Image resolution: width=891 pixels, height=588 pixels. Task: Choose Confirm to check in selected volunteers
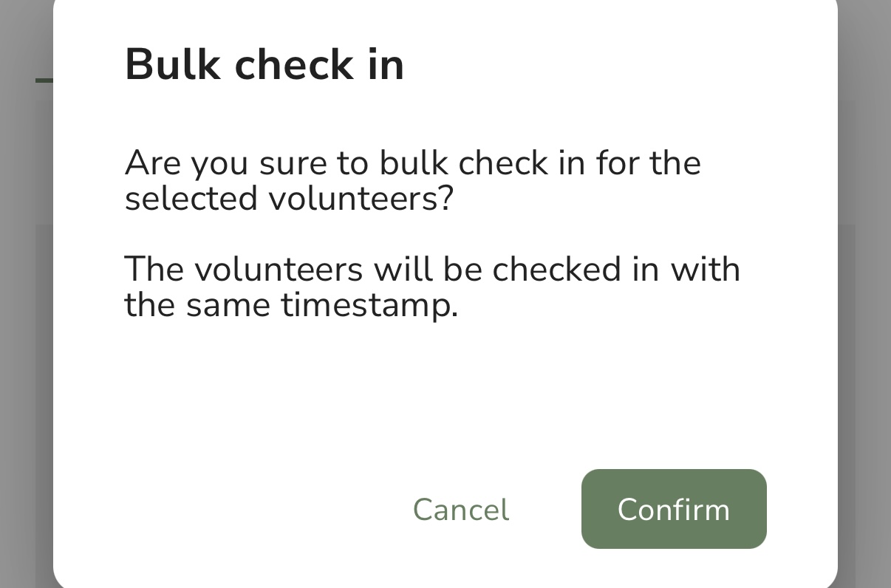pyautogui.click(x=674, y=509)
